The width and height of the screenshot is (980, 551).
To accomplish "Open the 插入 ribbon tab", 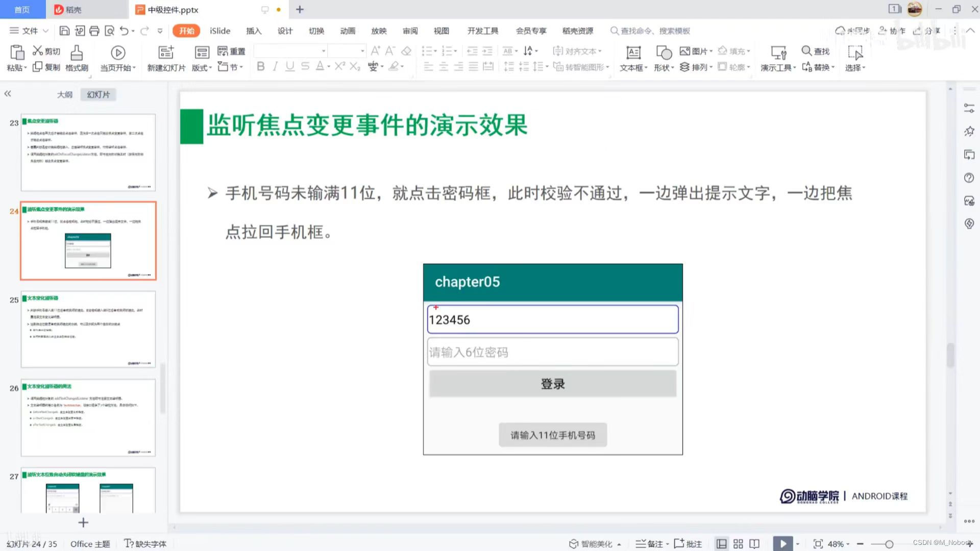I will pyautogui.click(x=253, y=31).
